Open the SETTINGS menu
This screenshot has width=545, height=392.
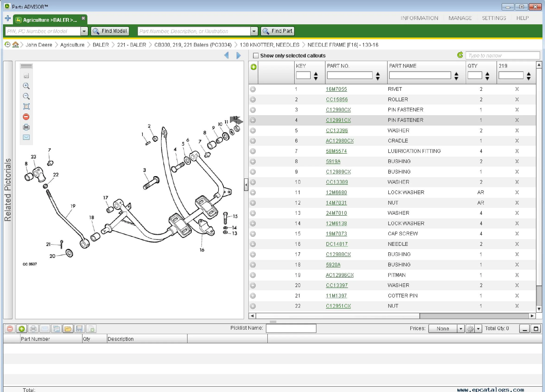[x=494, y=18]
